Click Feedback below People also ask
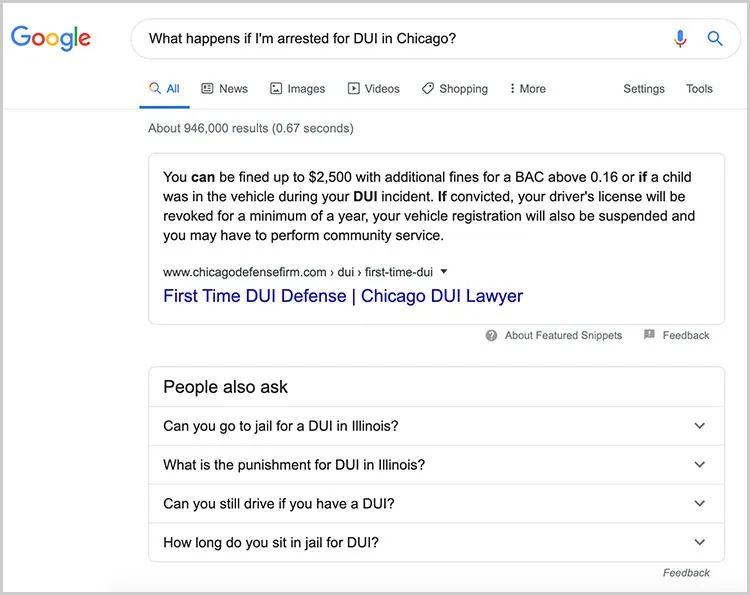The width and height of the screenshot is (750, 595). pyautogui.click(x=686, y=573)
